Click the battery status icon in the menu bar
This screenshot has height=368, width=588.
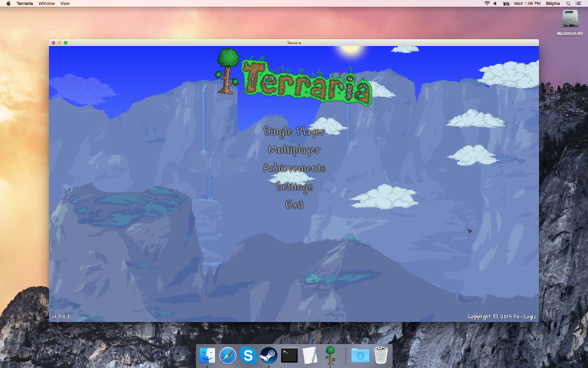click(507, 4)
